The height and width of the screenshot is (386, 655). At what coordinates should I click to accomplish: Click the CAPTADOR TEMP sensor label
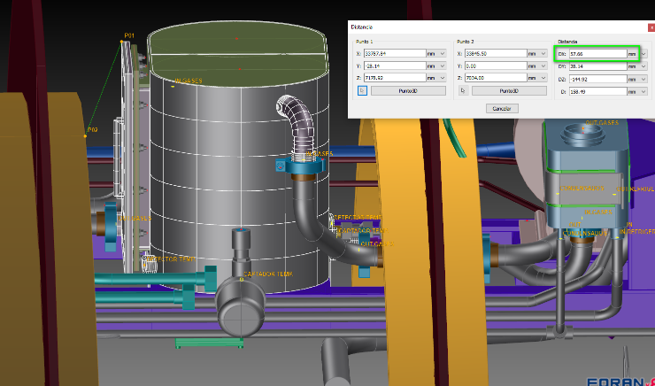tap(268, 274)
